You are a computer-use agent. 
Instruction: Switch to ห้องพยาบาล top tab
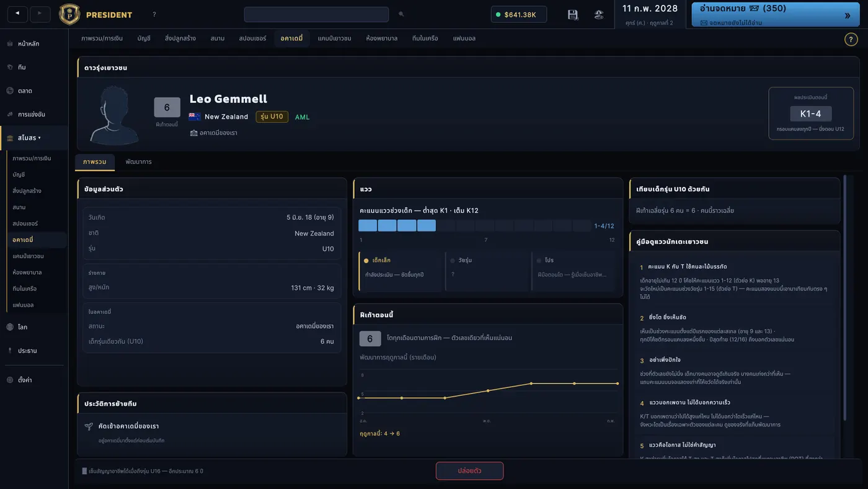[382, 38]
